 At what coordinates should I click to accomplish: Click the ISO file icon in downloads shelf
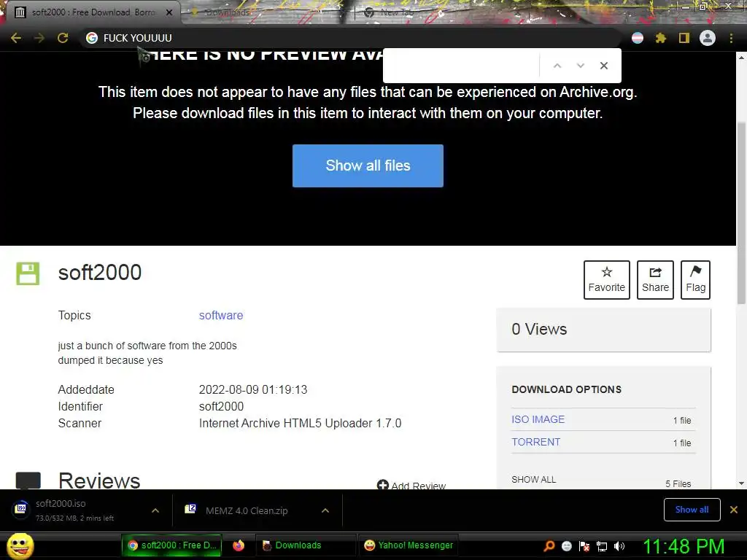[x=21, y=508]
